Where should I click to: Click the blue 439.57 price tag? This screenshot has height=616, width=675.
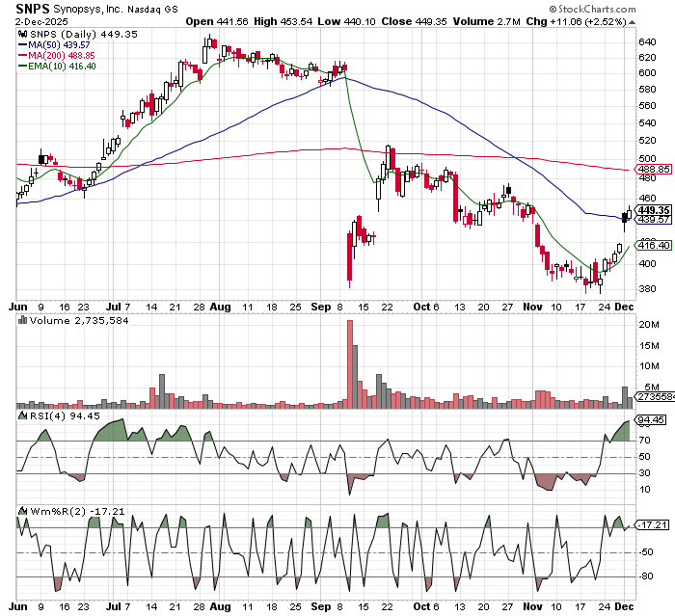pos(654,220)
